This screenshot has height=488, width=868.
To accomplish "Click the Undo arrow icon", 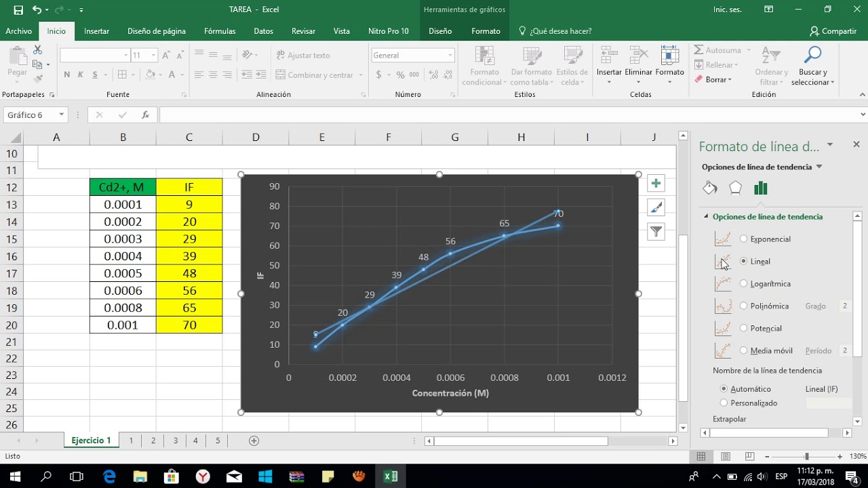I will tap(37, 9).
